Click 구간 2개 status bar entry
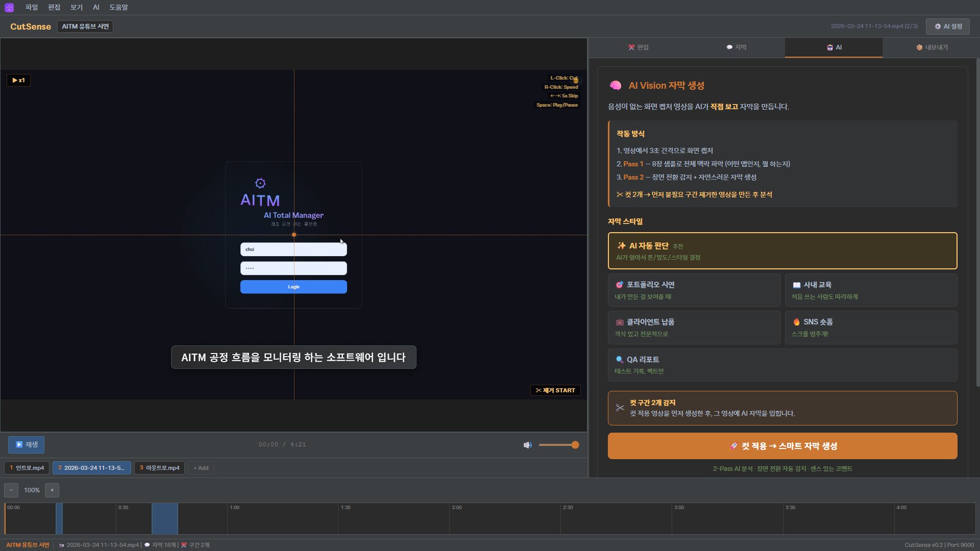The height and width of the screenshot is (551, 980). coord(195,545)
